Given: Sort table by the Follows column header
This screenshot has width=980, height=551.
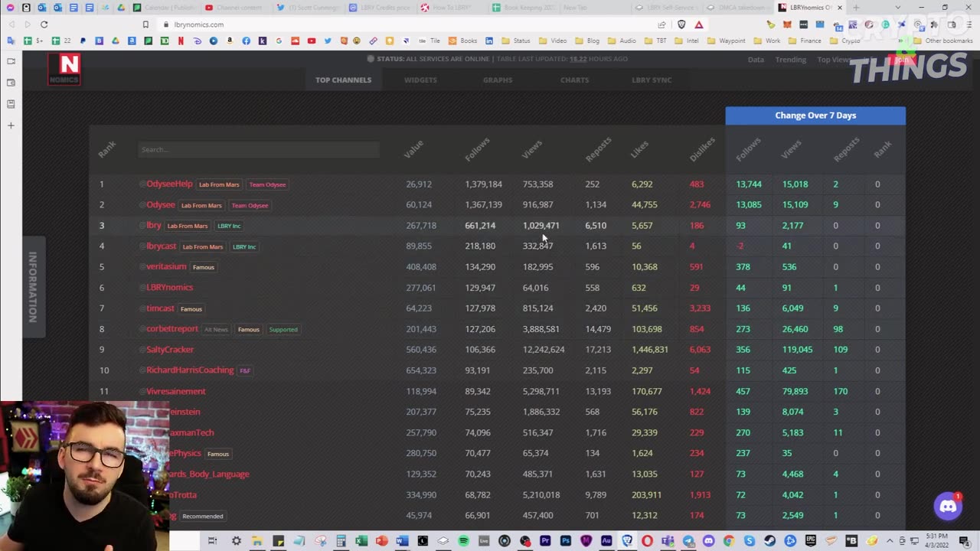Looking at the screenshot, I should [x=478, y=149].
